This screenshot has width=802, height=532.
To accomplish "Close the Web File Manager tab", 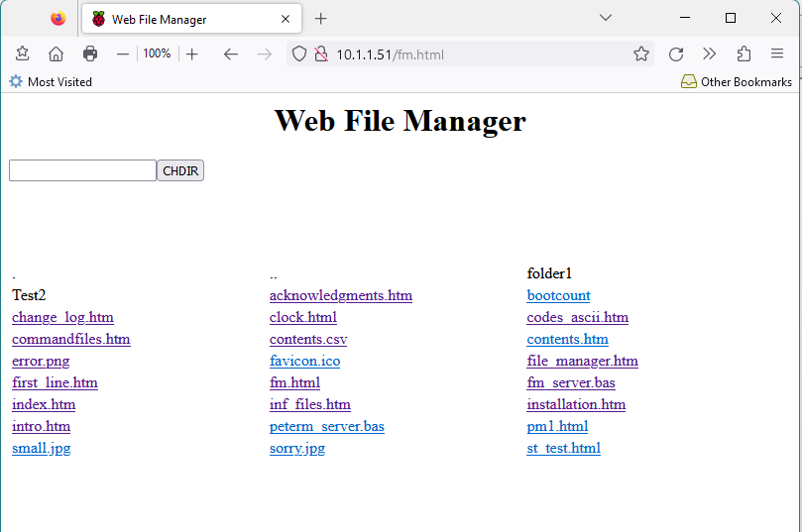I will coord(286,19).
